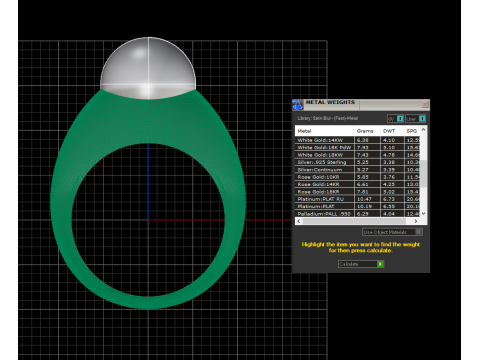Viewport: 480px width, 360px height.
Task: Select the Rose Gold:10KR row
Action: [x=358, y=177]
